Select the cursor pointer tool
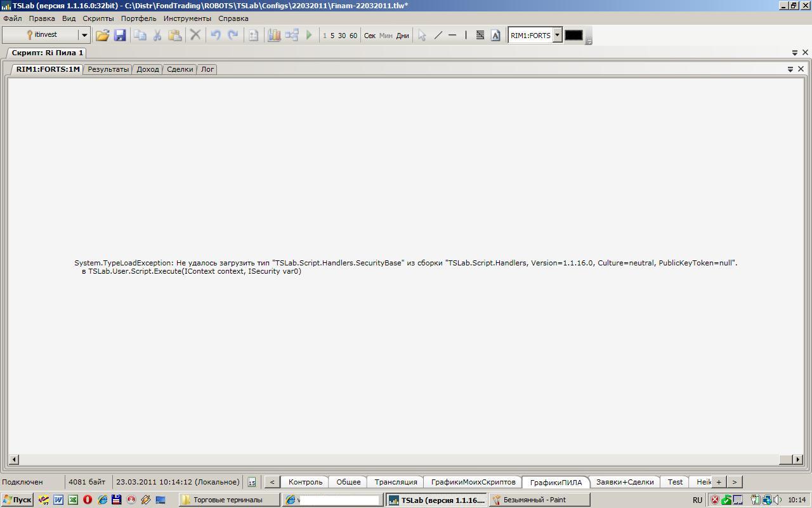This screenshot has width=812, height=508. 422,36
